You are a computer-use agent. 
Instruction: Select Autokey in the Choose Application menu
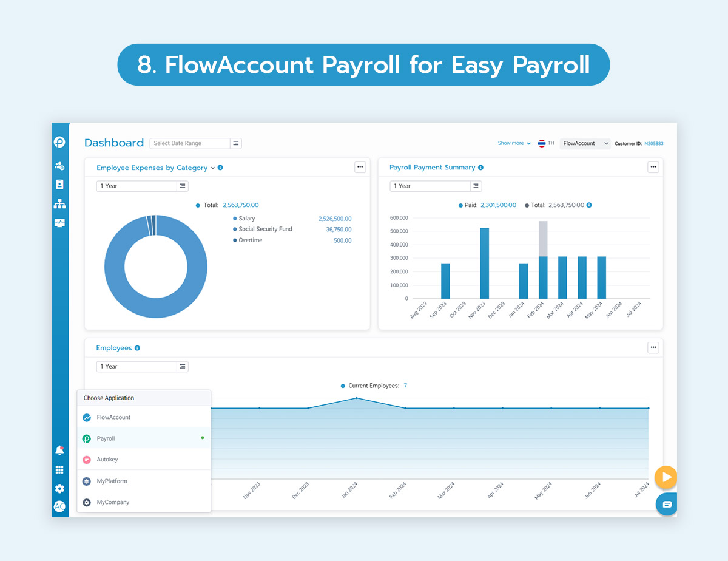coord(107,460)
